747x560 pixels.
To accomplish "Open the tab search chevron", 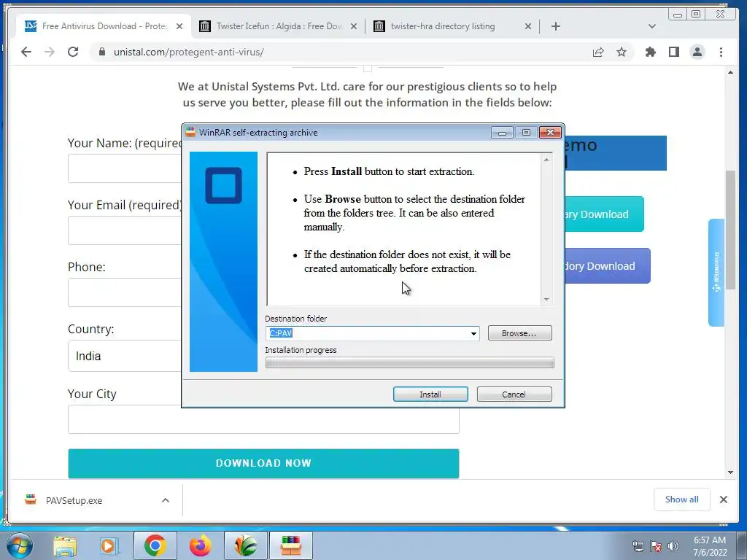I will click(652, 26).
